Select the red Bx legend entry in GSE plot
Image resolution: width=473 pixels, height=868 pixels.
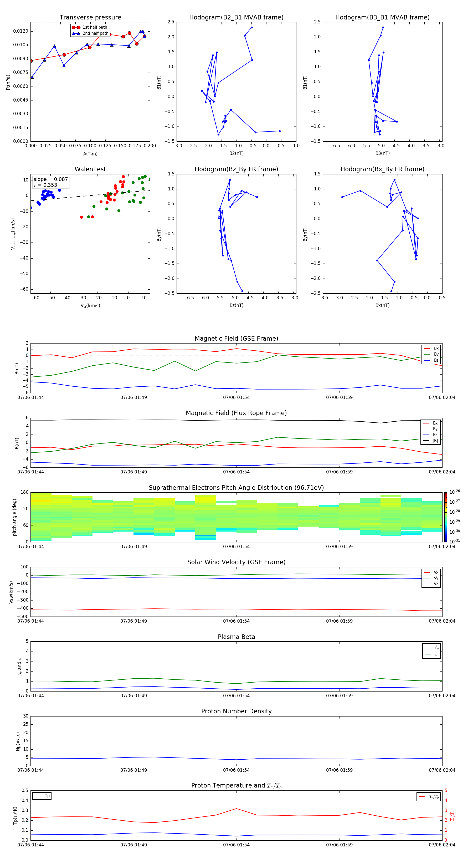click(x=431, y=349)
